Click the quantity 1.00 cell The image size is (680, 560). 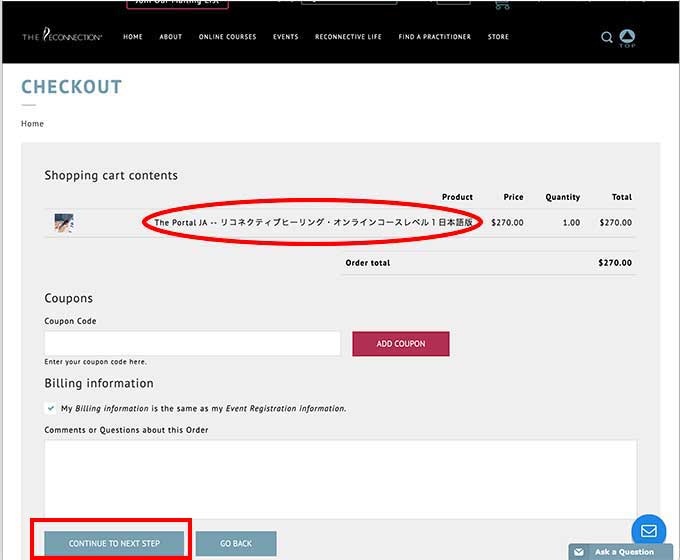point(571,223)
